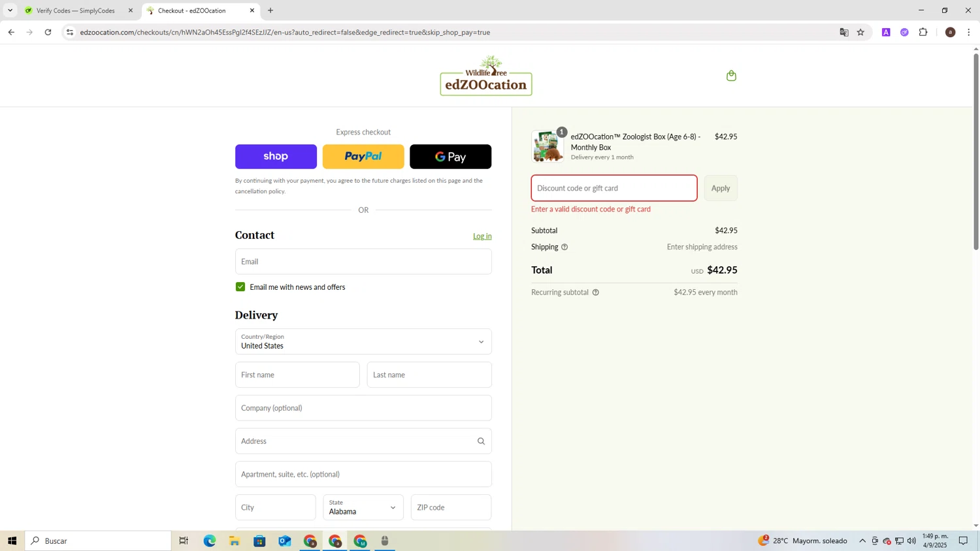This screenshot has width=980, height=551.
Task: Focus the Address field
Action: (363, 441)
